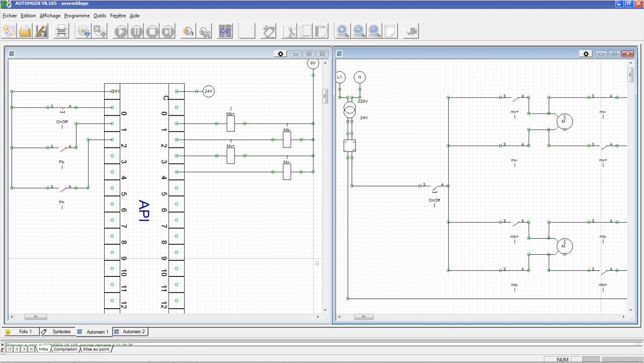Click the last toolbar icon after the page icon

pos(411,31)
